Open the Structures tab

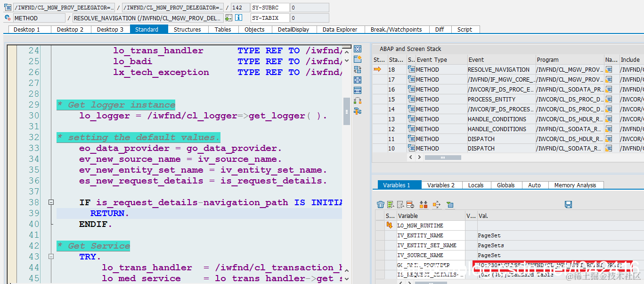point(187,29)
